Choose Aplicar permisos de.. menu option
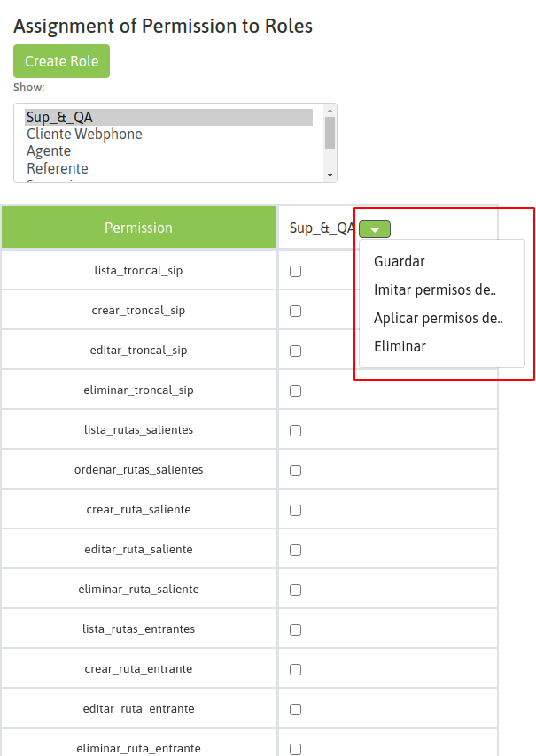 pos(438,318)
